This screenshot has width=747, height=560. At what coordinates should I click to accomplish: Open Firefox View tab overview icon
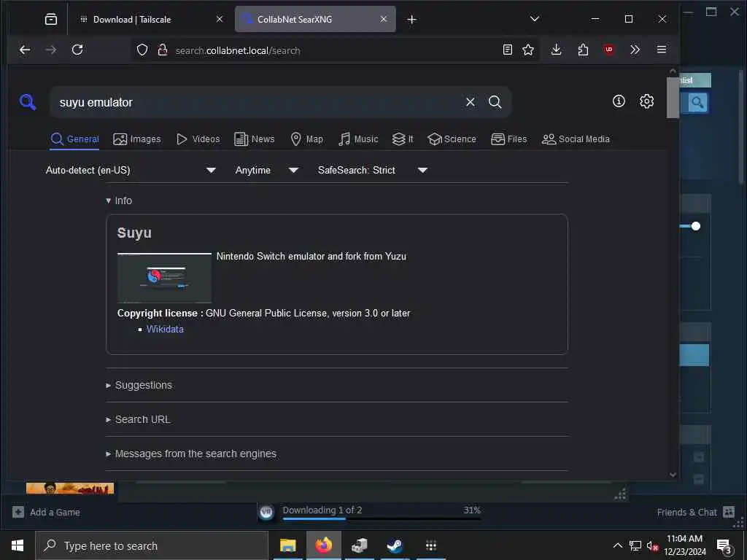[50, 19]
